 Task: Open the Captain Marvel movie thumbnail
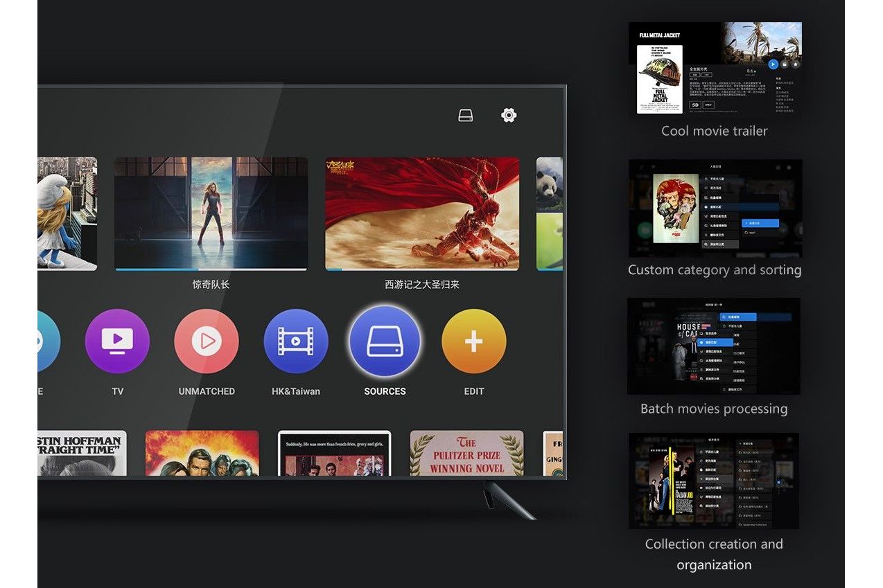[211, 213]
